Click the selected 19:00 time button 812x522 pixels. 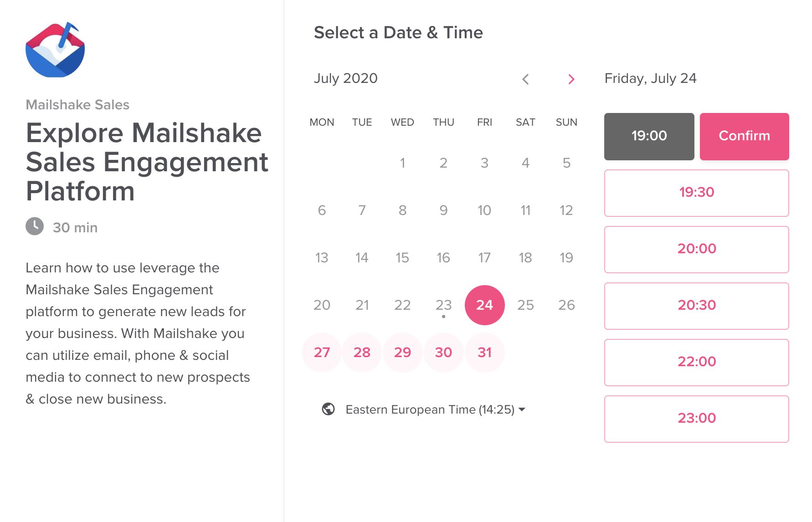649,136
